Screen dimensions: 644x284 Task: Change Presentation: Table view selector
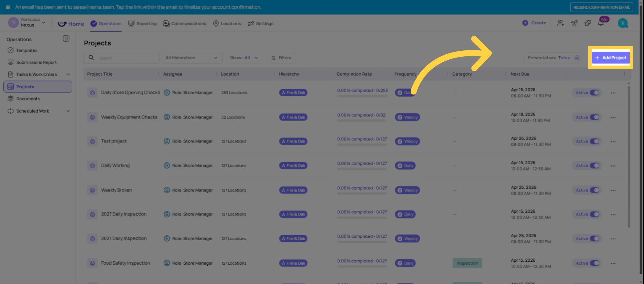coord(553,58)
